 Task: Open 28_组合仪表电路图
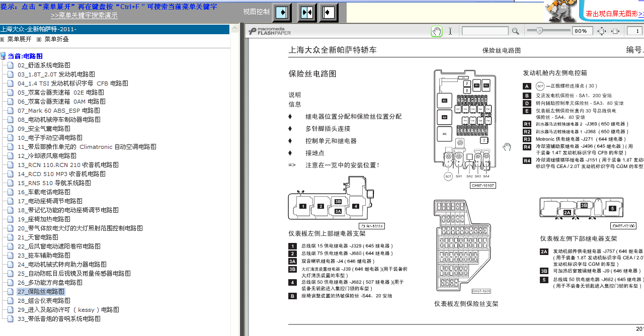(x=44, y=301)
